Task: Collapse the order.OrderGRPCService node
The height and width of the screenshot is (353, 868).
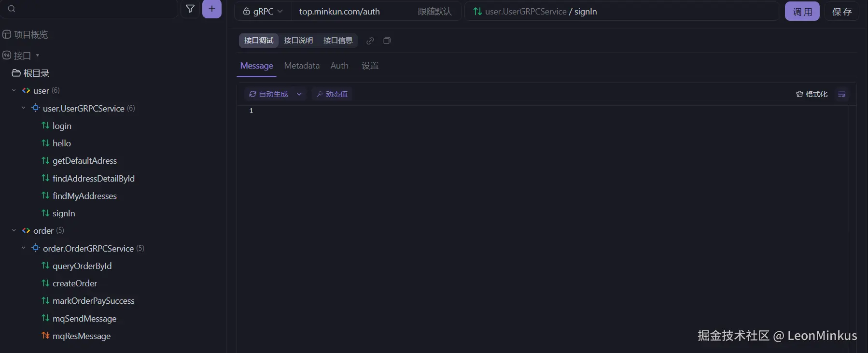Action: (x=24, y=248)
